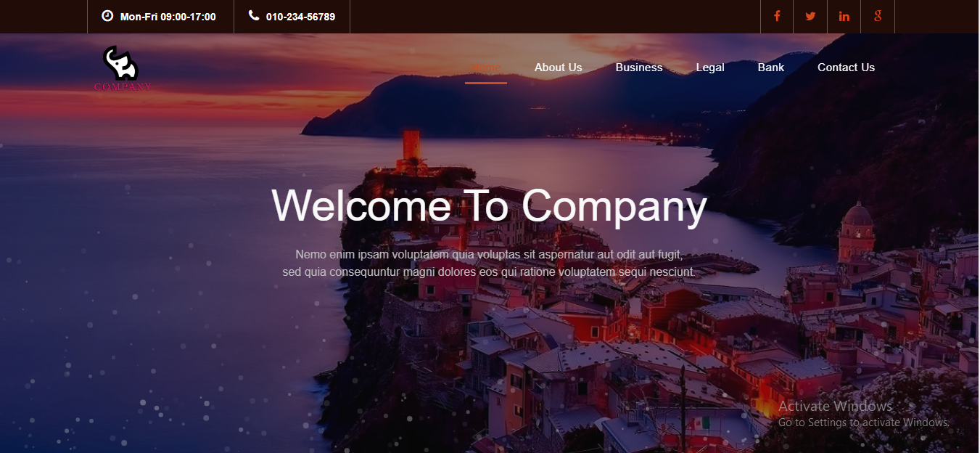Image resolution: width=980 pixels, height=453 pixels.
Task: Navigate to the Bank page
Action: pos(771,68)
